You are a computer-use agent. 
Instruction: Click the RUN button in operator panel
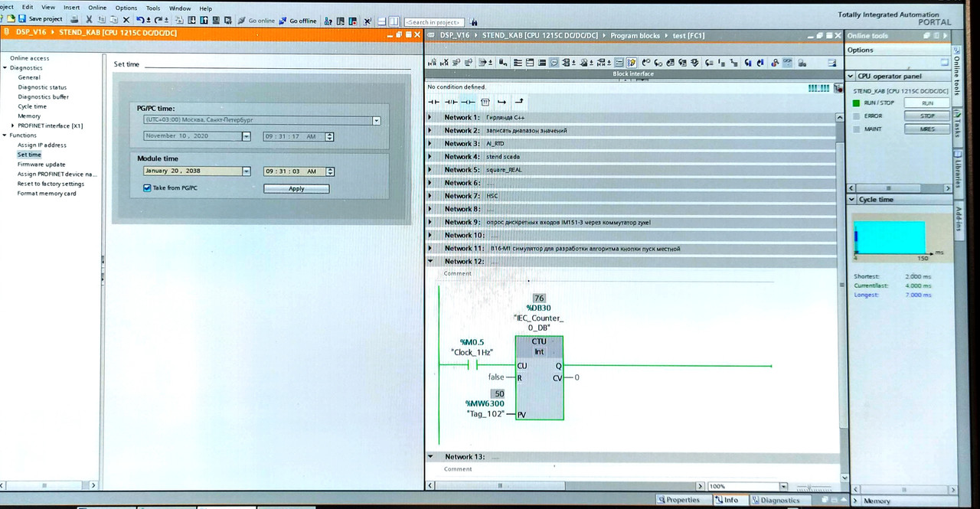coord(927,103)
